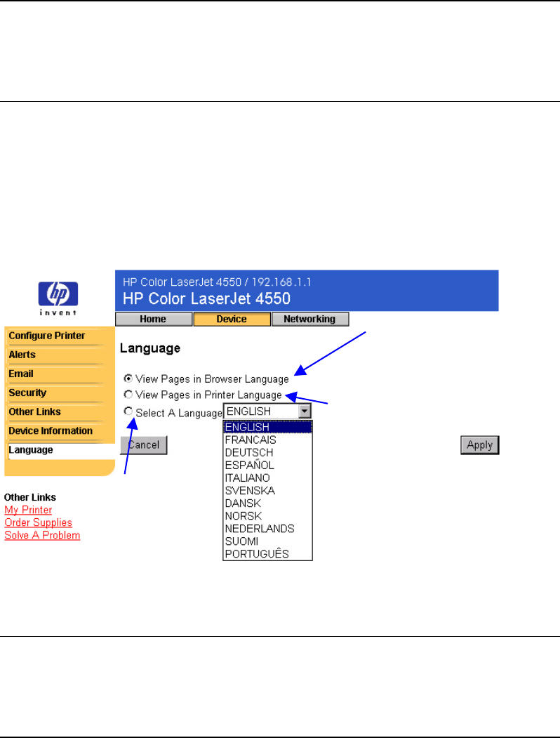The width and height of the screenshot is (560, 738).
Task: Open Email settings in sidebar
Action: [x=21, y=374]
